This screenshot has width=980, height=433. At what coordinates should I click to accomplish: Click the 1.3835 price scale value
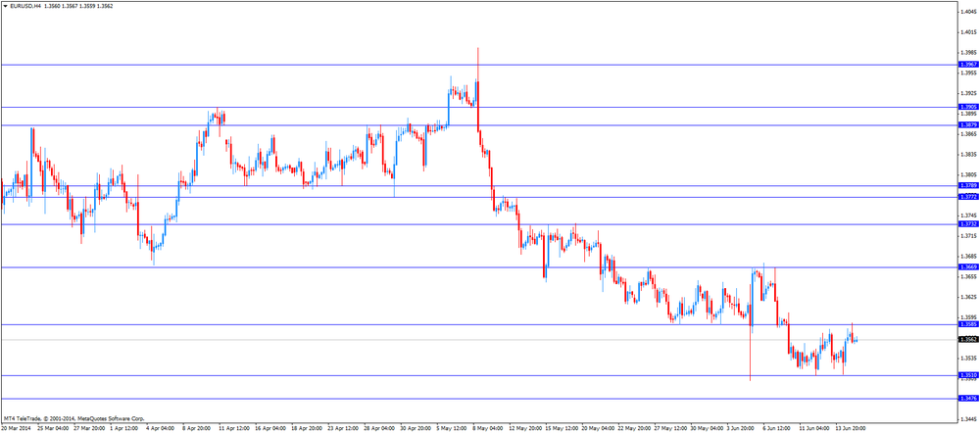pos(969,155)
